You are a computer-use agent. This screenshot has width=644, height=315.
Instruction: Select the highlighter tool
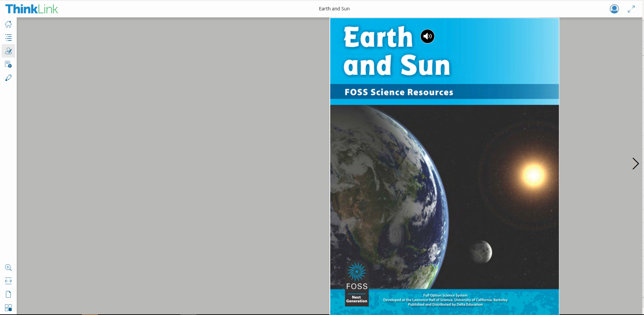click(x=8, y=78)
